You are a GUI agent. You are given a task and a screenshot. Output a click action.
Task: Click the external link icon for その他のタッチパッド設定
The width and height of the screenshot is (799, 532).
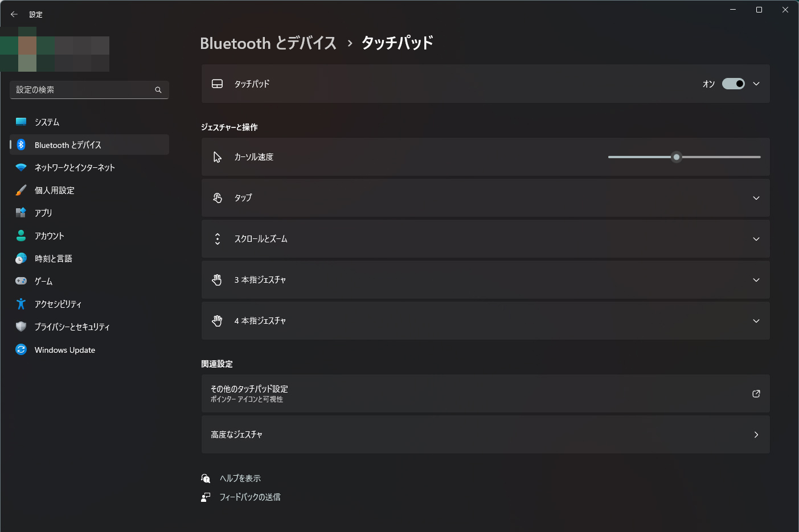(756, 394)
